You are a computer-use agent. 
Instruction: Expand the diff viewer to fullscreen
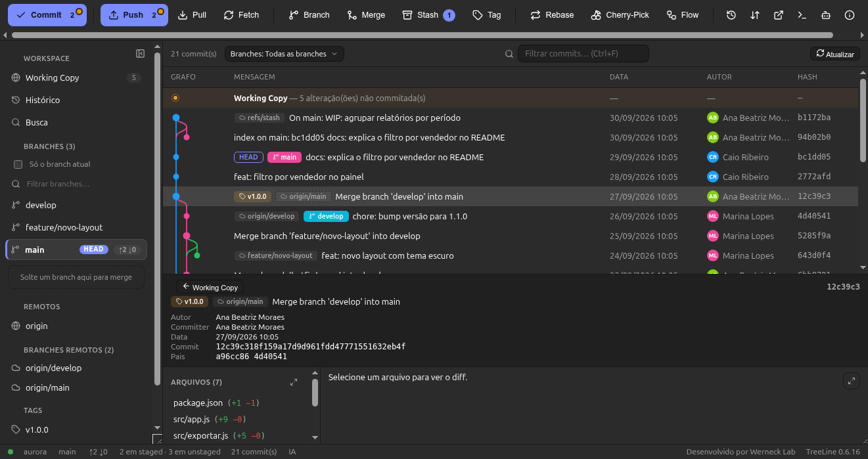point(852,381)
